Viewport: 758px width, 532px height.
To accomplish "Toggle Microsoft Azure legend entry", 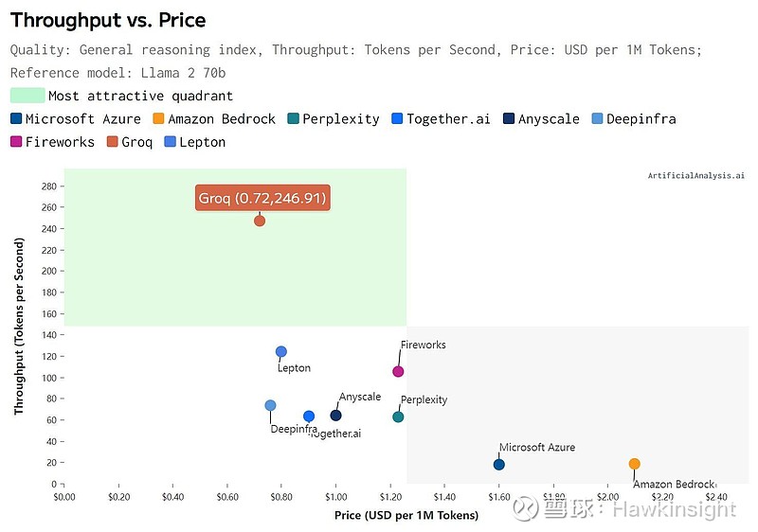I will [x=82, y=119].
